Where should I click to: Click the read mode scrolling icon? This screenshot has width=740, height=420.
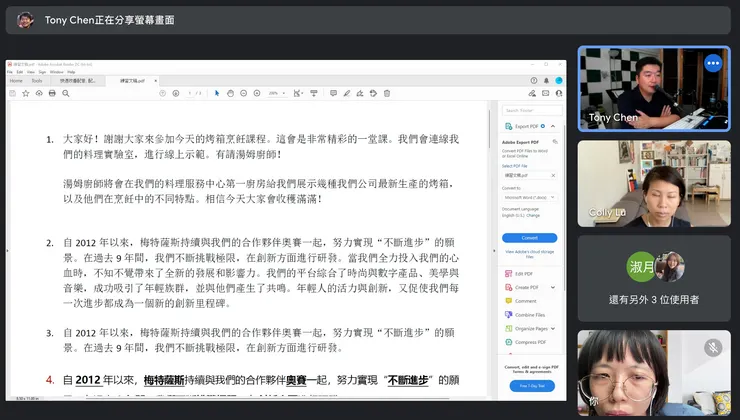coord(314,93)
